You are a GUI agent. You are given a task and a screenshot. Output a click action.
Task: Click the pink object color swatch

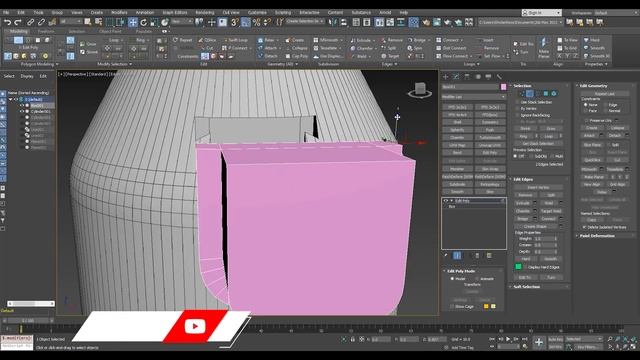coord(503,87)
